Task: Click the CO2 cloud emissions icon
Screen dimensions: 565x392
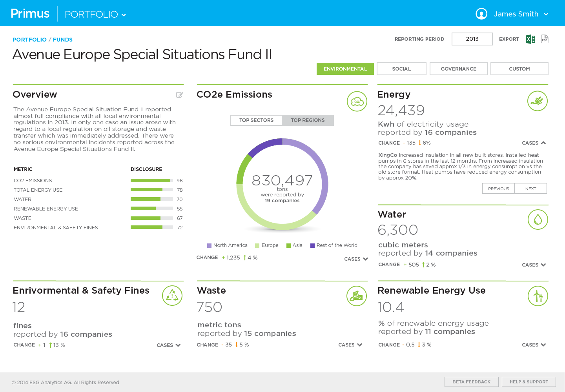Action: (357, 101)
